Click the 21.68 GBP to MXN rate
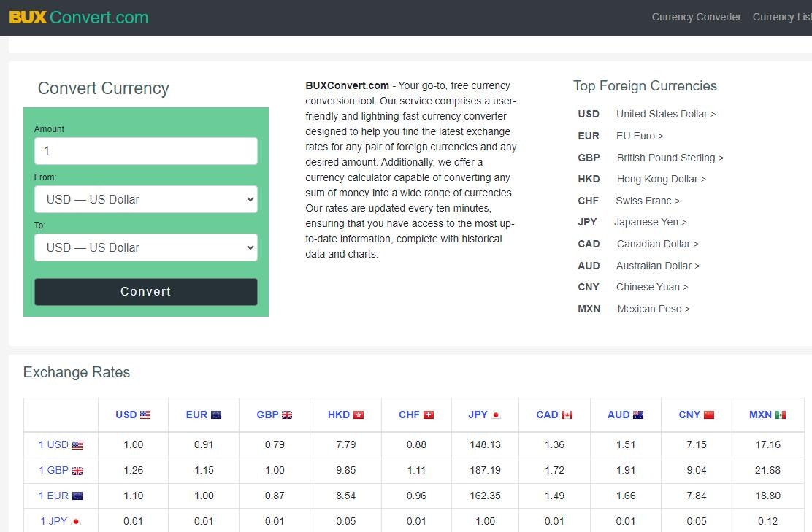812x532 pixels. click(767, 470)
